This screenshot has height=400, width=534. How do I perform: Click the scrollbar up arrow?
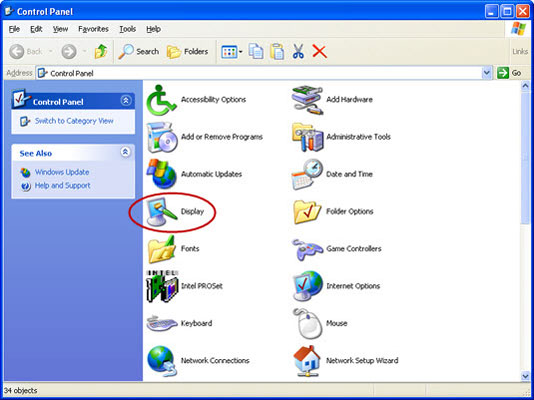pyautogui.click(x=525, y=86)
